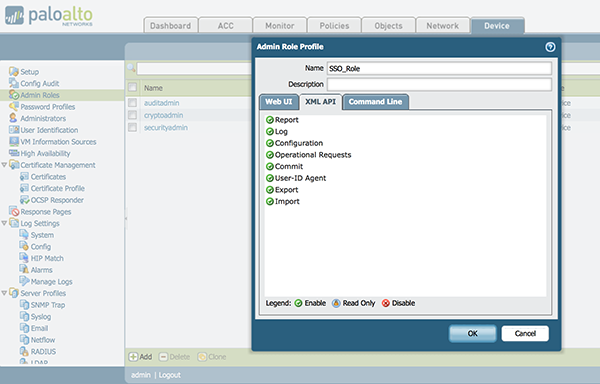This screenshot has width=600, height=384.
Task: Click into the Name field containing SSO_Role
Action: click(x=439, y=68)
